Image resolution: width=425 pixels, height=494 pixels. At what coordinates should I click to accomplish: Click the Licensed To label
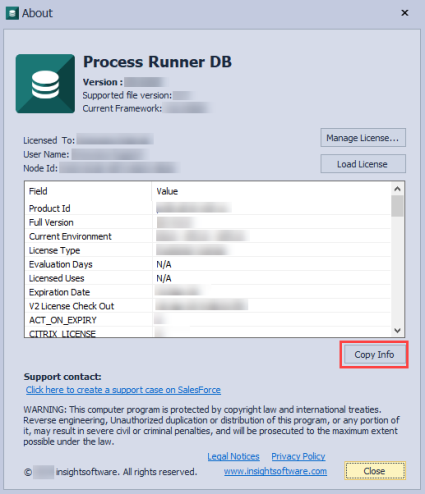click(49, 141)
